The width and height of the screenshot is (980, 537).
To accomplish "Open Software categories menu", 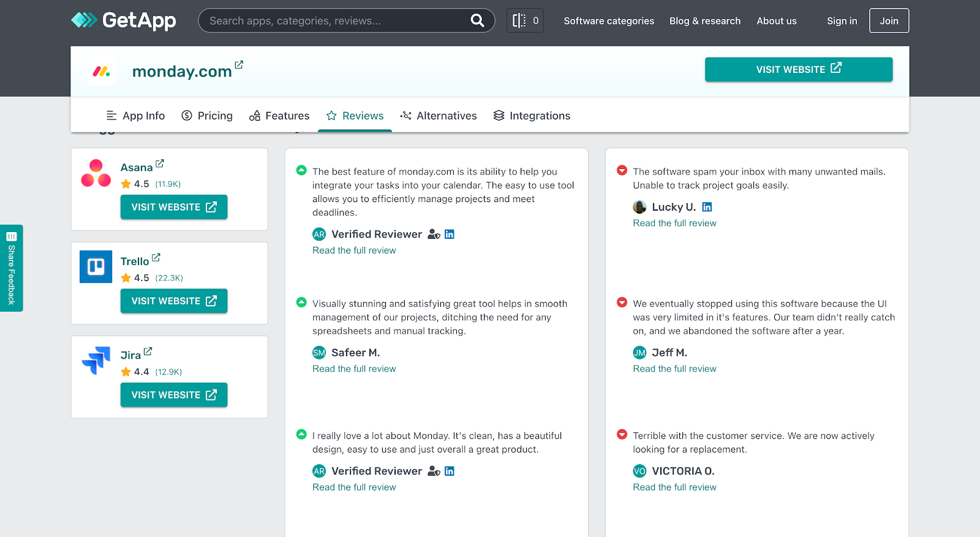I will coord(609,21).
